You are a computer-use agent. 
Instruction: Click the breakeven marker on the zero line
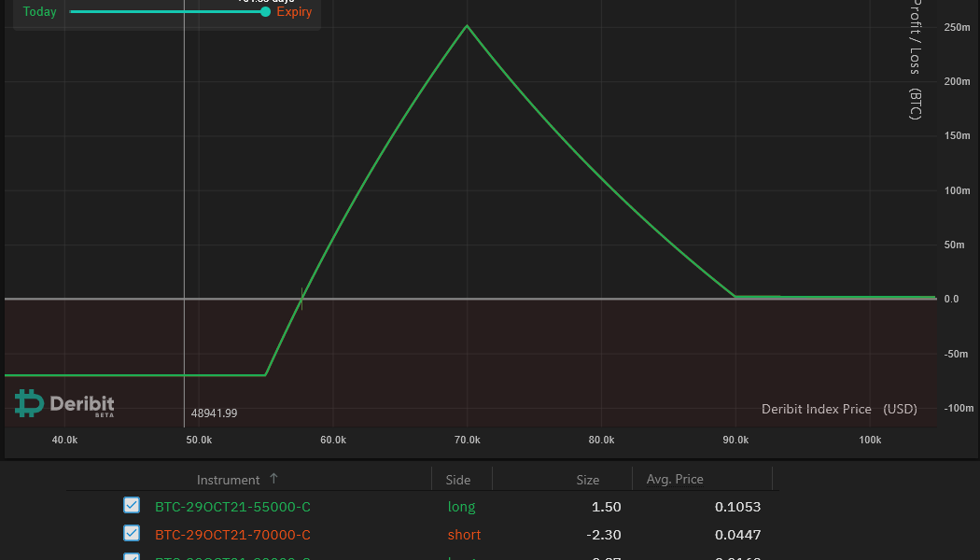pyautogui.click(x=301, y=299)
